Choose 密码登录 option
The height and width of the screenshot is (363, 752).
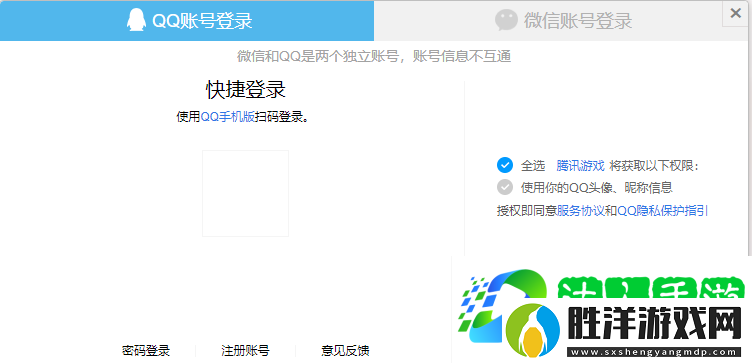click(x=146, y=351)
